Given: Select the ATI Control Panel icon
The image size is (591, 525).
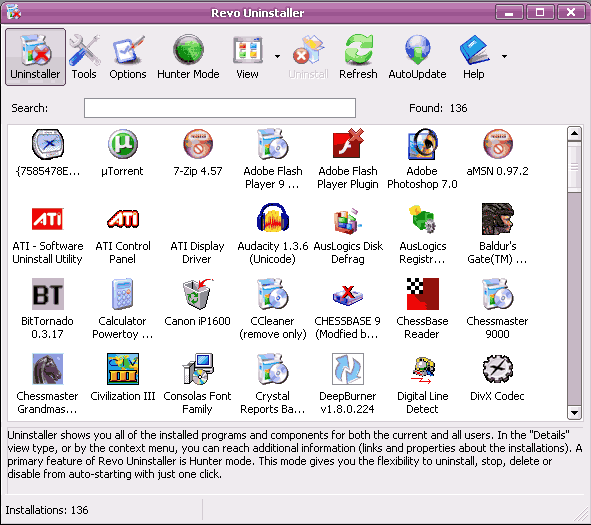Looking at the screenshot, I should point(122,219).
